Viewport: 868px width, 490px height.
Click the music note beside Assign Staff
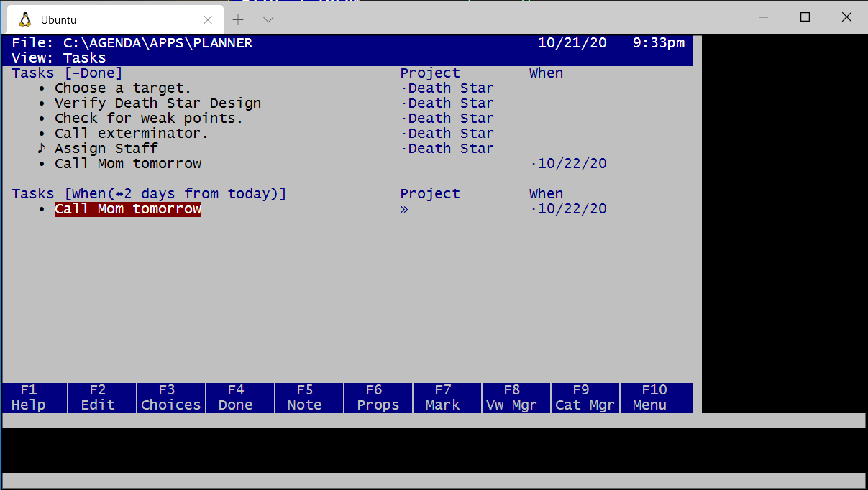click(x=41, y=149)
